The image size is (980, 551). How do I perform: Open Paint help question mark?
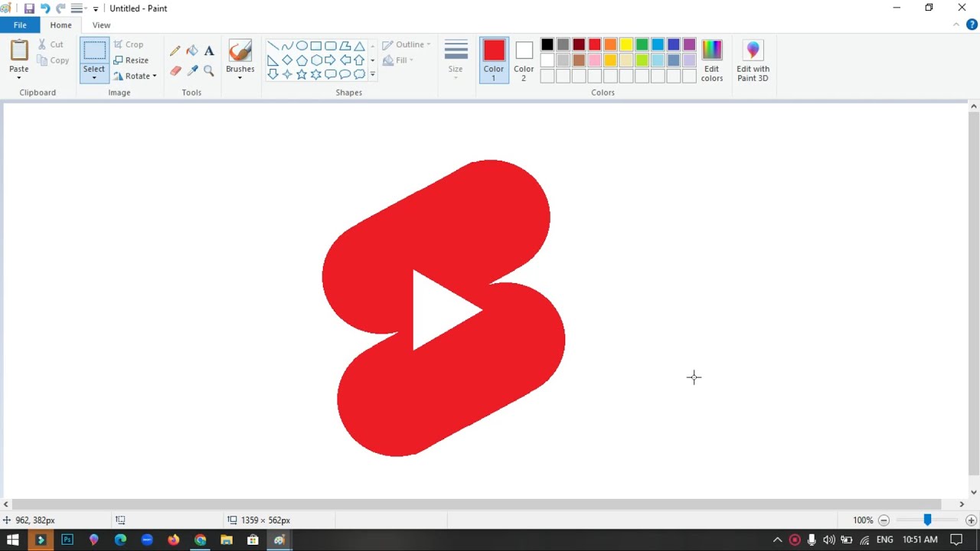coord(972,24)
